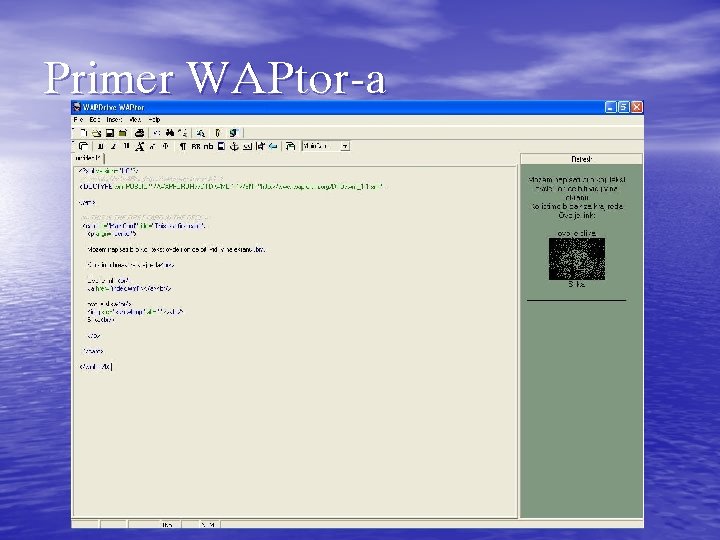This screenshot has width=720, height=540.
Task: Click the img src line in the editor
Action: pos(135,312)
